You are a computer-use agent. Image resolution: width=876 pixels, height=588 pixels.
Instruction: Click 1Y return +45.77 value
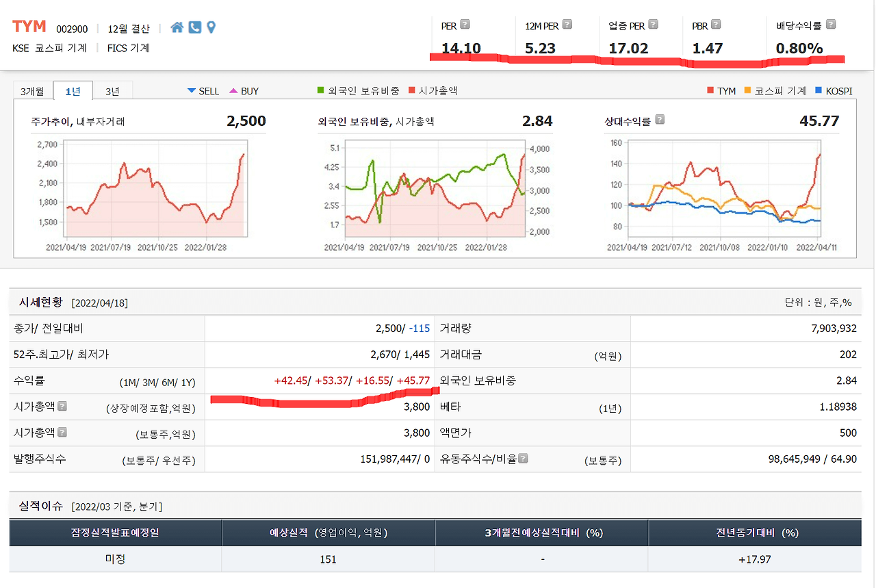[x=413, y=381]
